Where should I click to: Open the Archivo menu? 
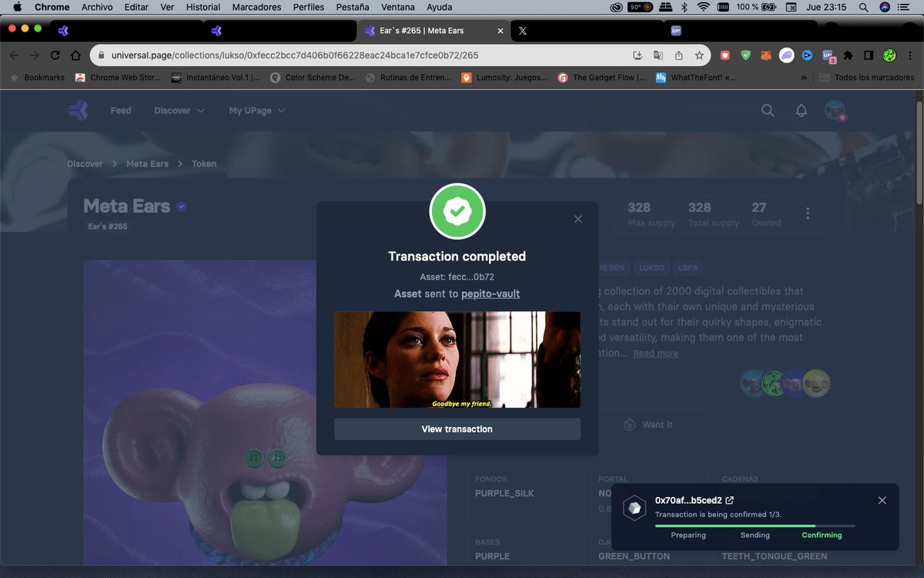tap(97, 7)
